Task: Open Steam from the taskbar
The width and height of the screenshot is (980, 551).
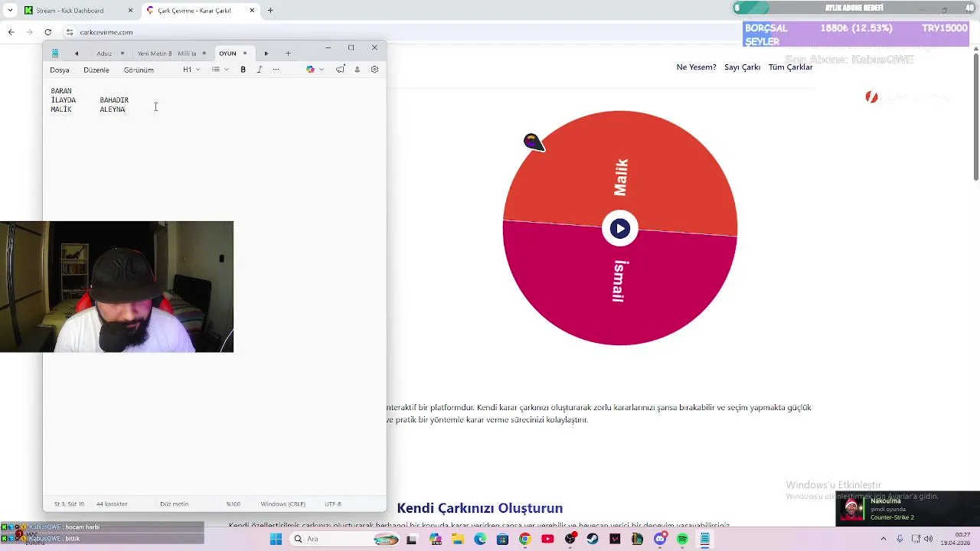Action: 593,539
